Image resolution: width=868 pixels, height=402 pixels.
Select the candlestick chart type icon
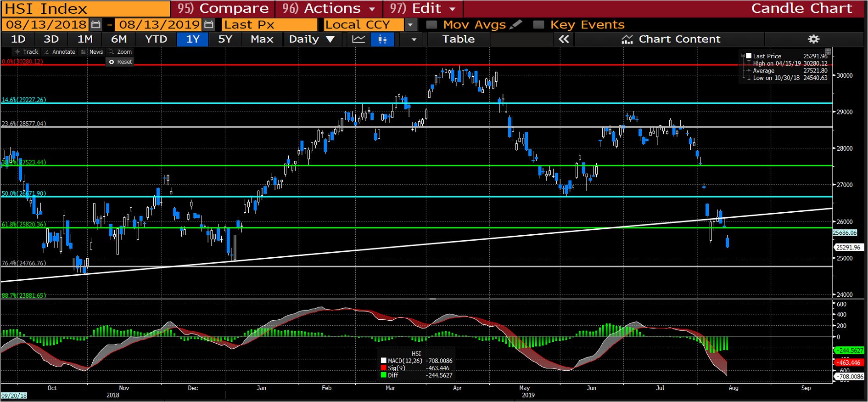[382, 40]
